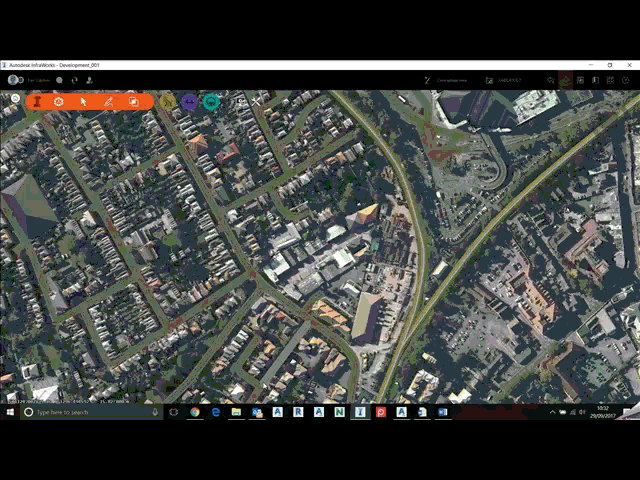Open the overlapping squares presentation tool
This screenshot has width=640, height=480.
click(133, 102)
